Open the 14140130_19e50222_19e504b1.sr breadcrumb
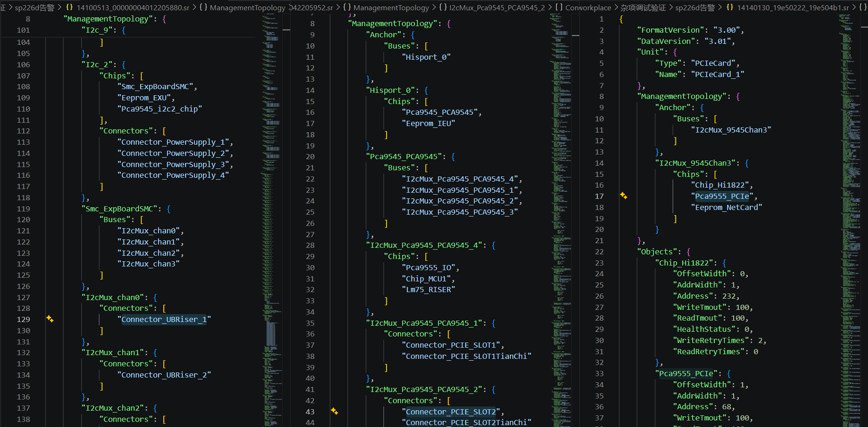This screenshot has height=427, width=868. [x=793, y=7]
